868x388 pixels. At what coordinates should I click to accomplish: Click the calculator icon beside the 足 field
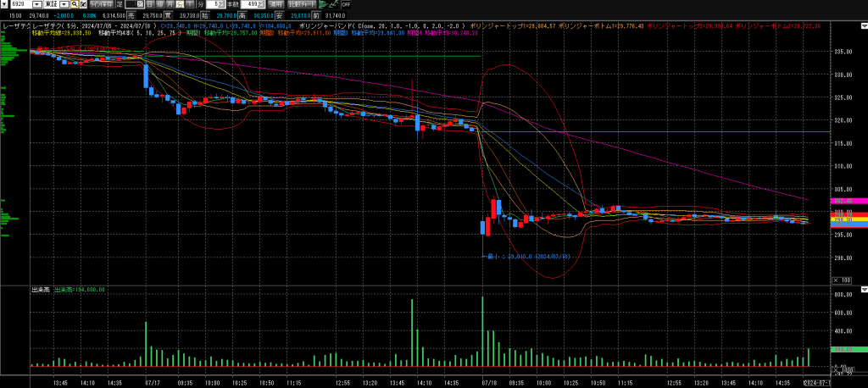[x=140, y=4]
